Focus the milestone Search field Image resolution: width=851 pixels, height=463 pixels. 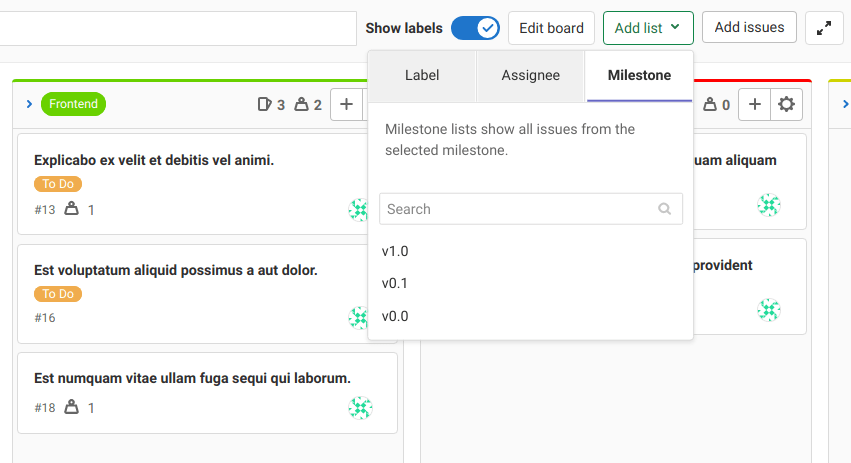(520, 209)
